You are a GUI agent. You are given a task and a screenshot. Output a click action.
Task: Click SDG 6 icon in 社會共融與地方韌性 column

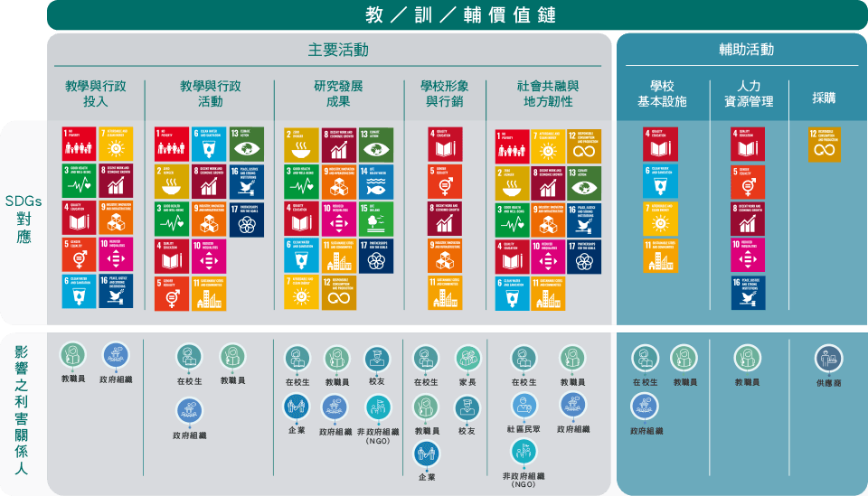coord(512,293)
